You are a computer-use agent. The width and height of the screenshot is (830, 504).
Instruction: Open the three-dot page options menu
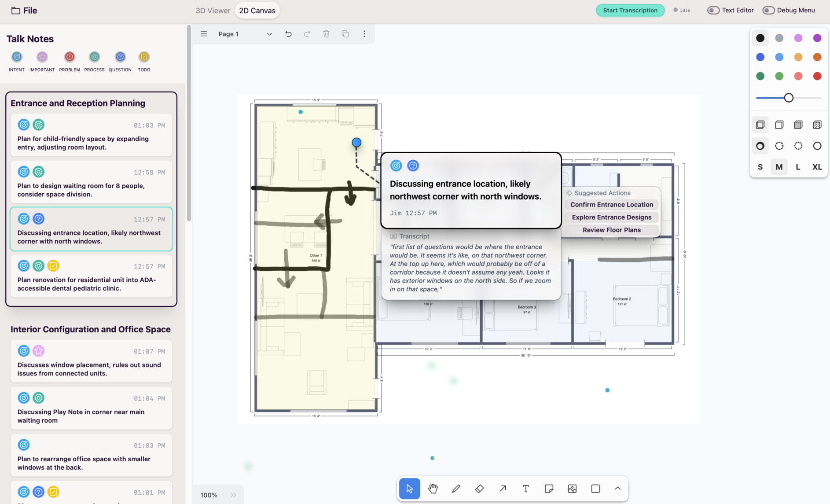(364, 34)
